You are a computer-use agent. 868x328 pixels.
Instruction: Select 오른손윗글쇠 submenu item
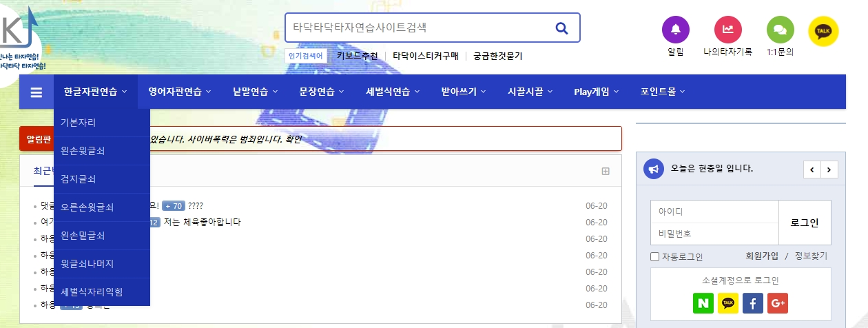click(102, 207)
